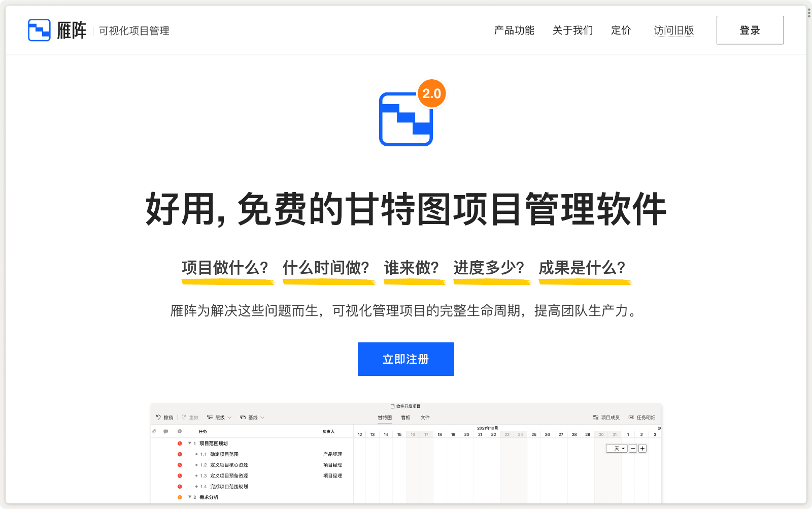812x509 pixels.
Task: Open the 任务明细 task details panel icon
Action: click(631, 417)
